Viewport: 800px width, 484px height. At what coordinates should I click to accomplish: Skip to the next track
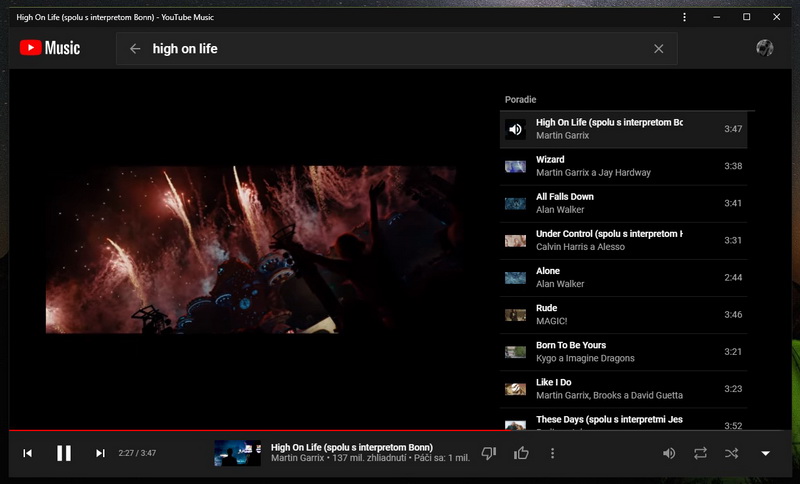coord(100,453)
